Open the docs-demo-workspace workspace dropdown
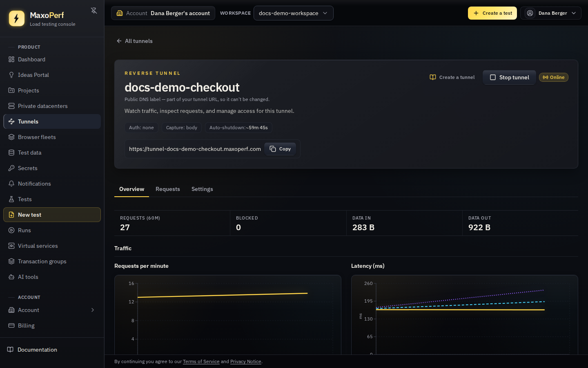The image size is (588, 368). (294, 13)
